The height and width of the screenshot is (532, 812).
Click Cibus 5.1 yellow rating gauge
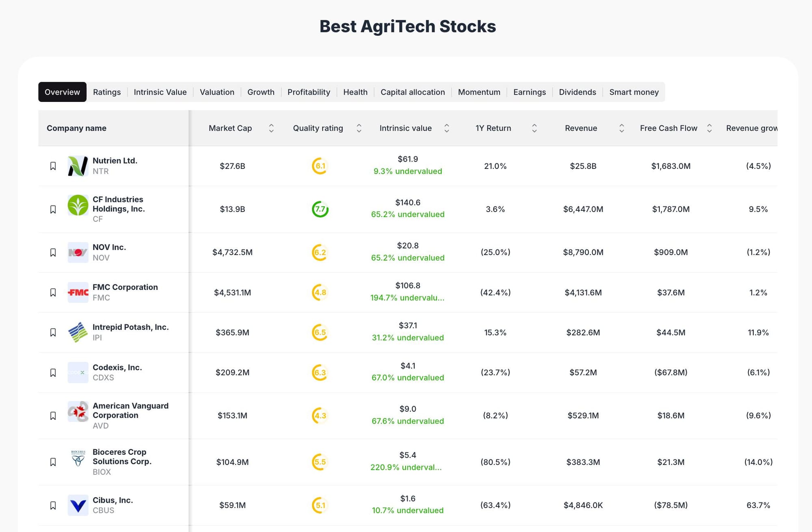(x=320, y=505)
